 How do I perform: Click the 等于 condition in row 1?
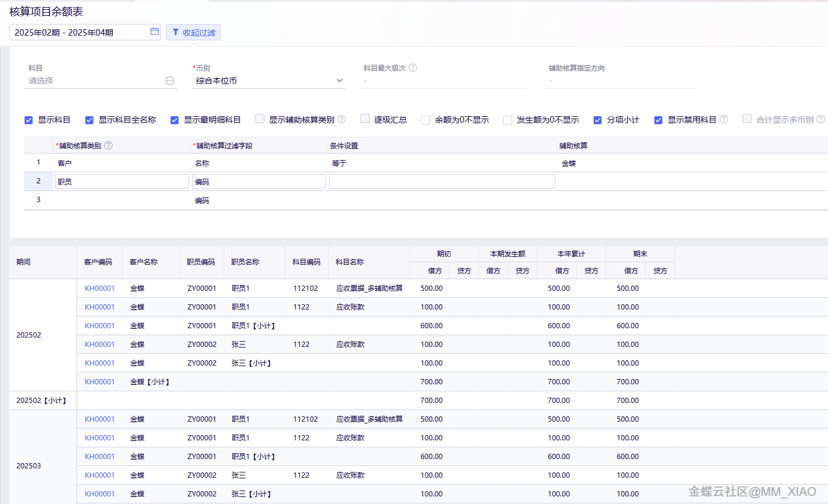click(x=339, y=163)
